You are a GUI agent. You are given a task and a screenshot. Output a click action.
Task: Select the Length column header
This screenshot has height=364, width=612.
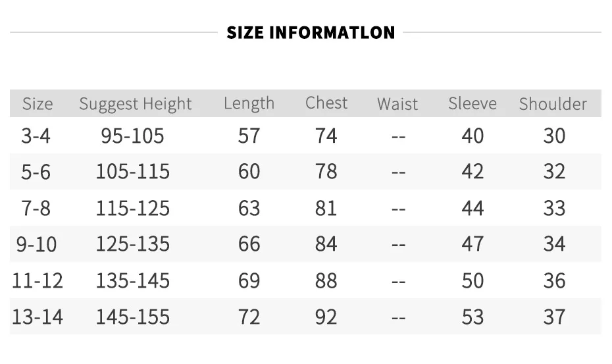(x=249, y=104)
